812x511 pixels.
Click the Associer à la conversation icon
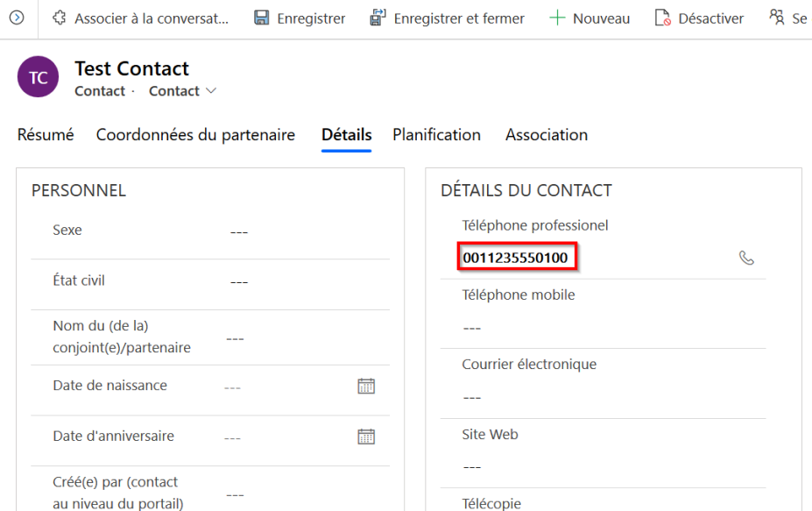coord(60,18)
